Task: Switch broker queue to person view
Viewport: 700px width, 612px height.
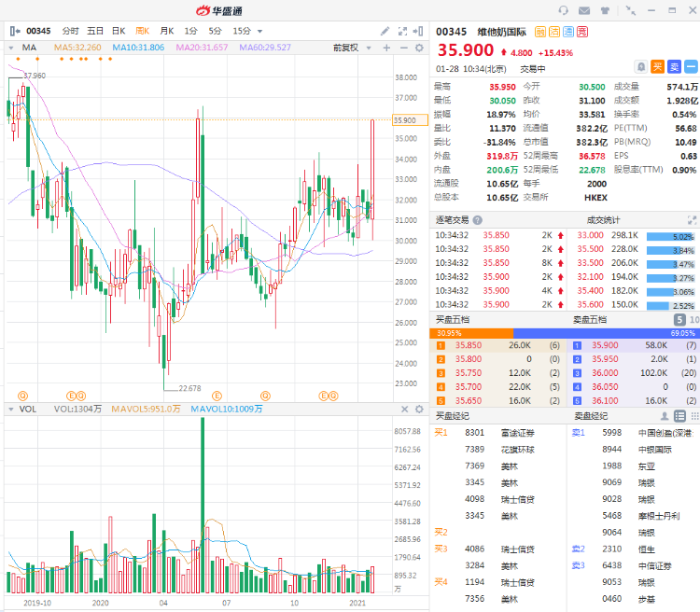Action: coord(665,416)
